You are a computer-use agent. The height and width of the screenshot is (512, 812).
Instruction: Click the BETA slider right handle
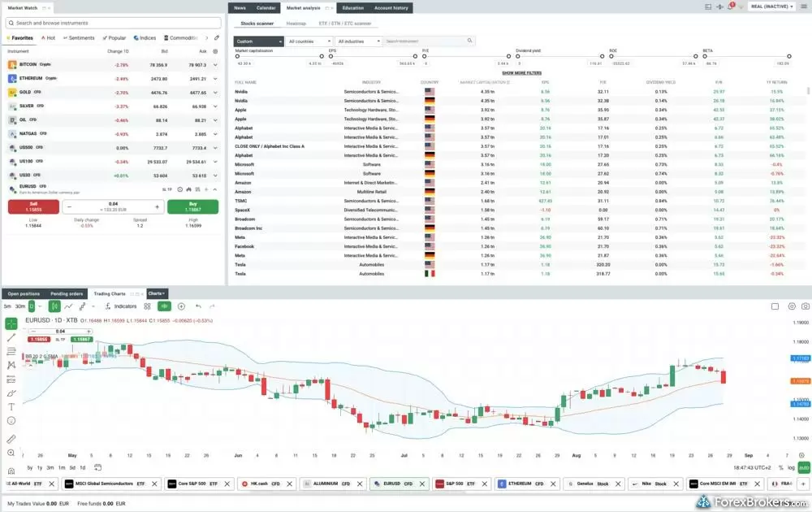(788, 56)
